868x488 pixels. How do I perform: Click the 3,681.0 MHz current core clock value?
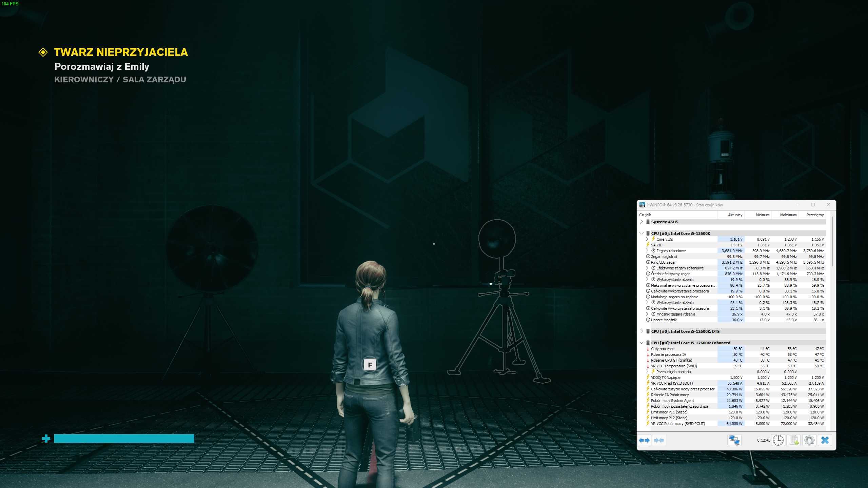click(732, 251)
